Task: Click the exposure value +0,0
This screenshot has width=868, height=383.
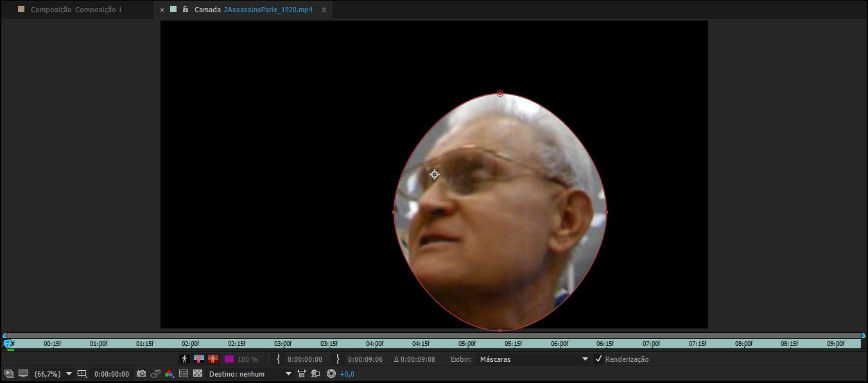Action: [x=347, y=373]
